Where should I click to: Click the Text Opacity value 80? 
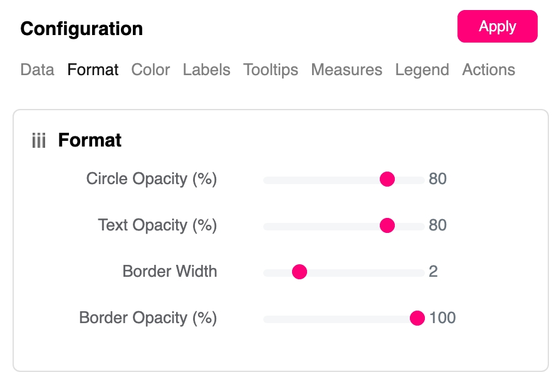click(437, 225)
